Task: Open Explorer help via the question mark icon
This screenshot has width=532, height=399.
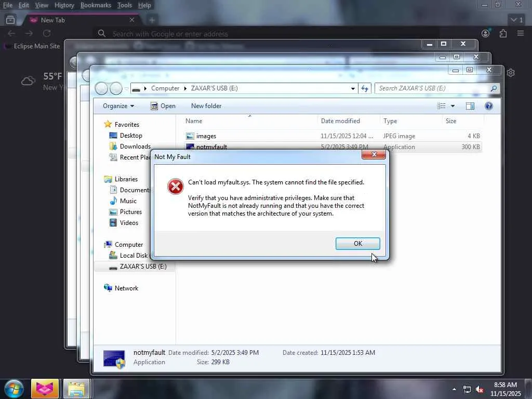Action: 488,106
